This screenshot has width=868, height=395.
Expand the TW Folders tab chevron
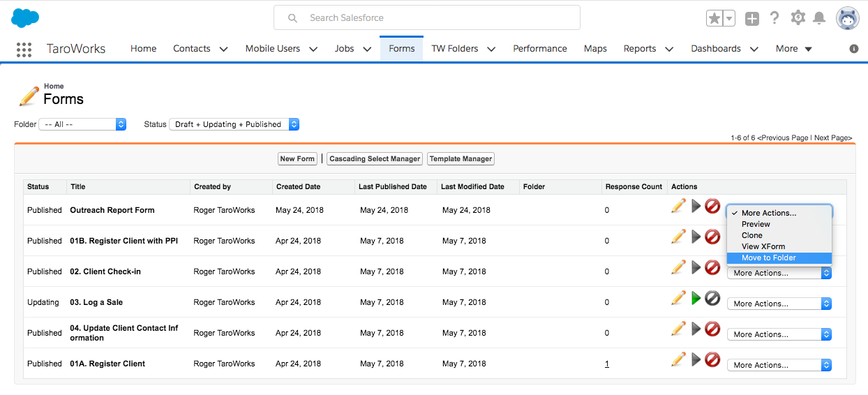491,49
